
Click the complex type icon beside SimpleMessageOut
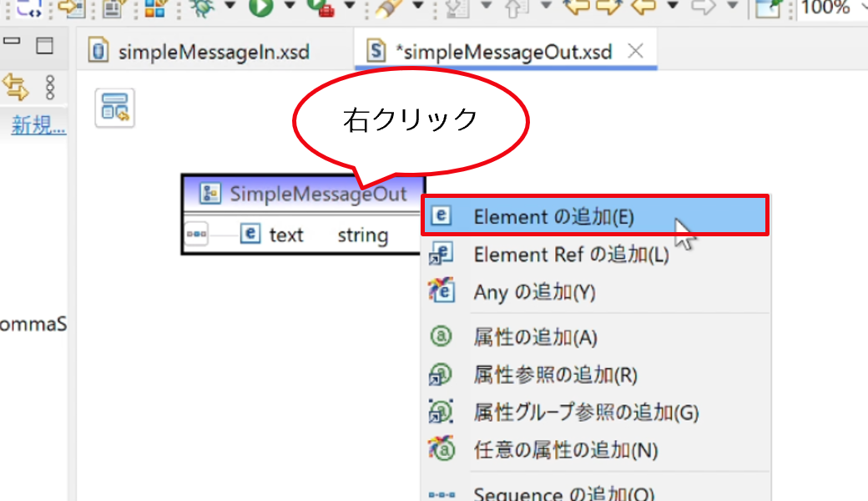209,194
